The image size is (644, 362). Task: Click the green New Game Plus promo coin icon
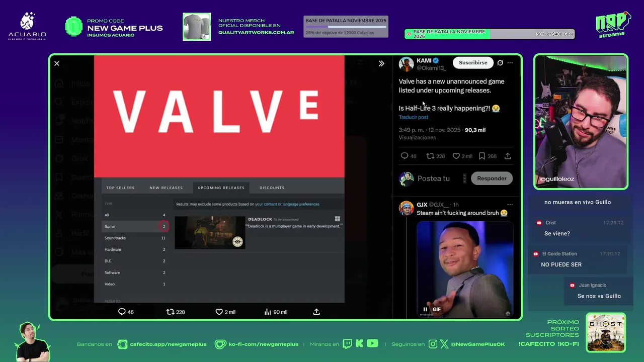coord(74,27)
